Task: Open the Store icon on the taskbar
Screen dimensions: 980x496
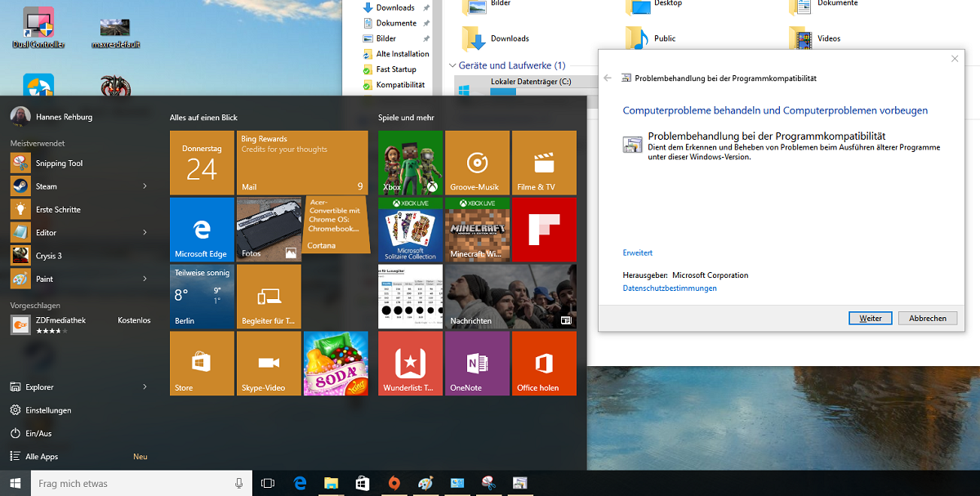Action: (362, 483)
